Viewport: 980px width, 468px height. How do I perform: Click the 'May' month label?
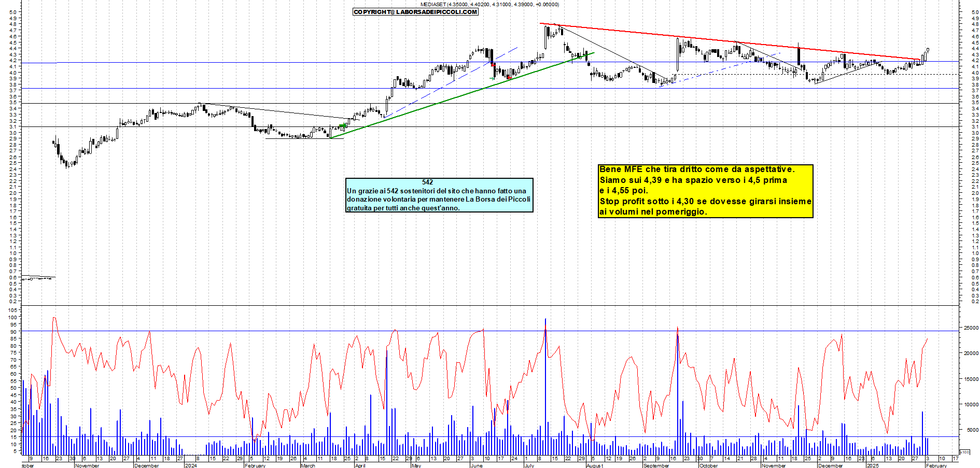point(416,465)
